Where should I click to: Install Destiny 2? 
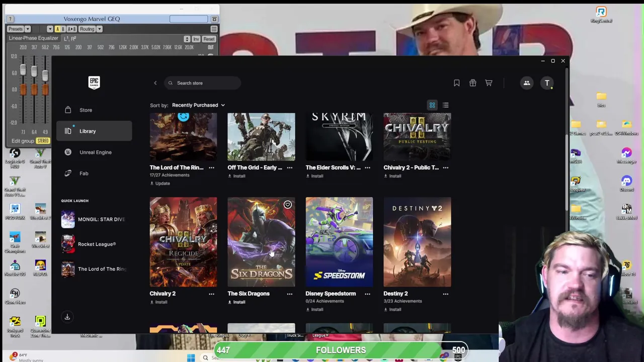(392, 310)
